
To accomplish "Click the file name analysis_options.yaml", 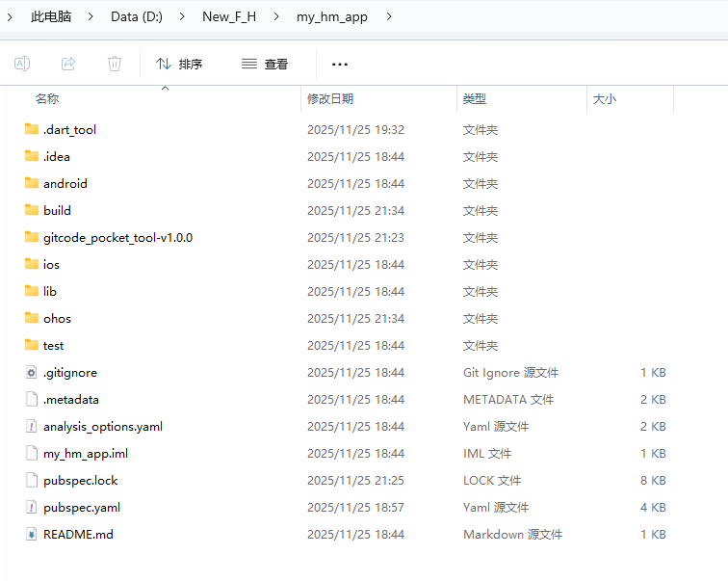I will point(103,427).
